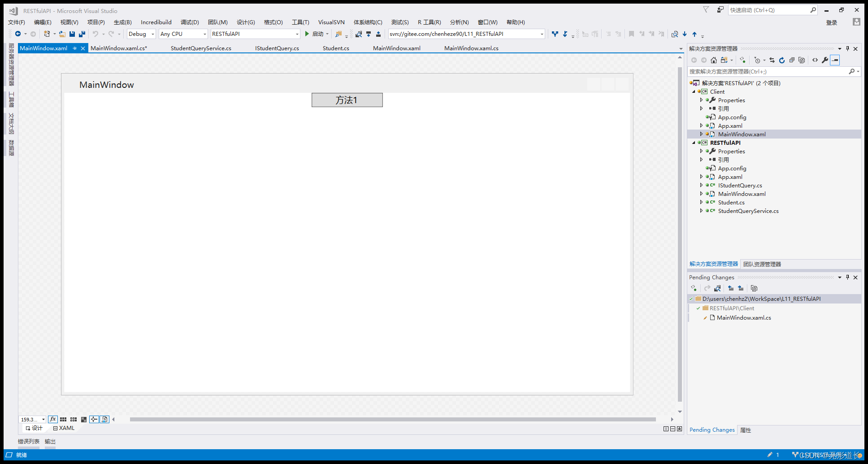Open the 错误列表 error list panel
The height and width of the screenshot is (464, 868).
(29, 442)
